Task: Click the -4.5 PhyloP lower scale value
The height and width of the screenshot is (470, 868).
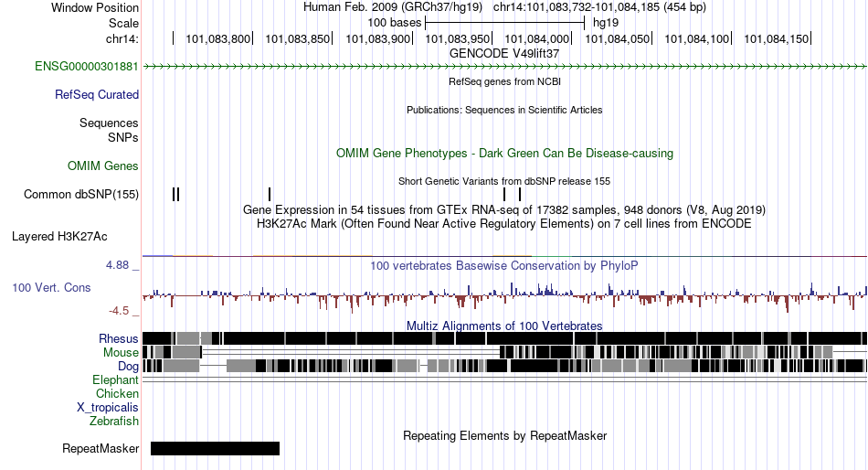Action: (119, 311)
